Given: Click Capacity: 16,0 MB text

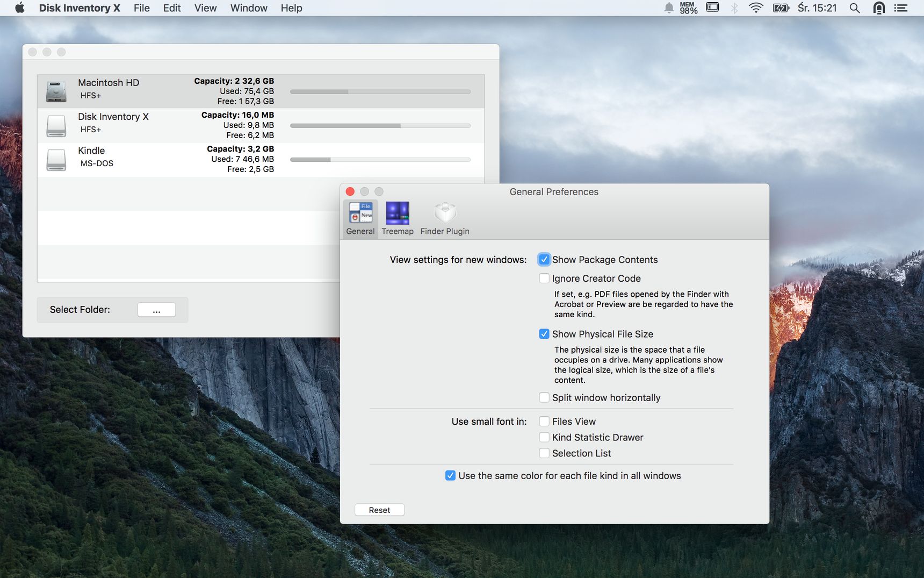Looking at the screenshot, I should pyautogui.click(x=237, y=115).
